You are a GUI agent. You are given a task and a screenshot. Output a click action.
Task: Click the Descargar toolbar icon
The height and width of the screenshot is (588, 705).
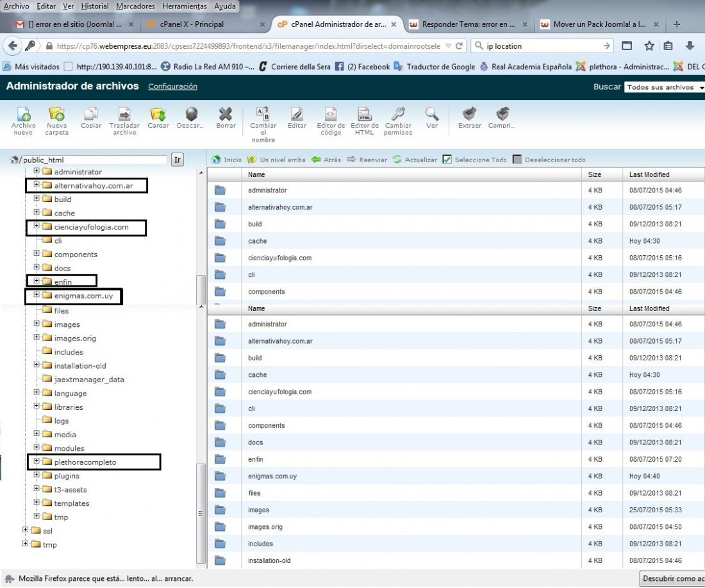(x=190, y=118)
